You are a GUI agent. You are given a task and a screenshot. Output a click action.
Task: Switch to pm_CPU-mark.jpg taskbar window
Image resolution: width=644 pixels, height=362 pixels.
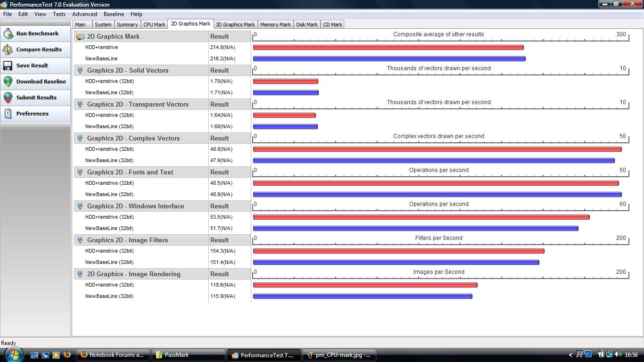[339, 355]
